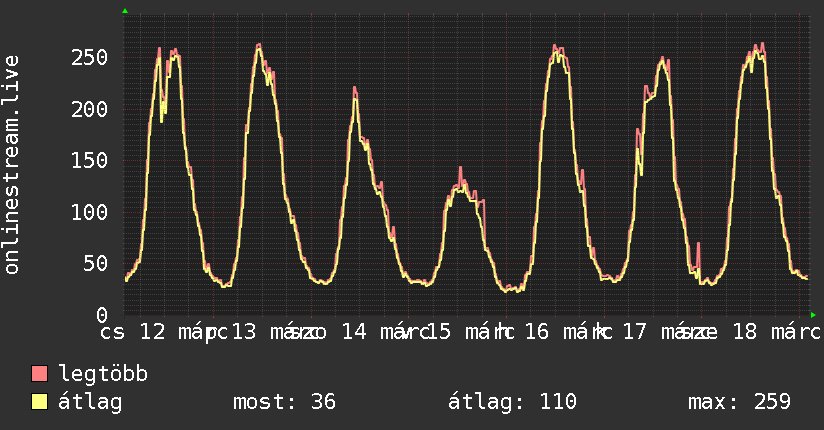Image resolution: width=824 pixels, height=430 pixels.
Task: Click the '14 márc' date label
Action: pyautogui.click(x=385, y=332)
